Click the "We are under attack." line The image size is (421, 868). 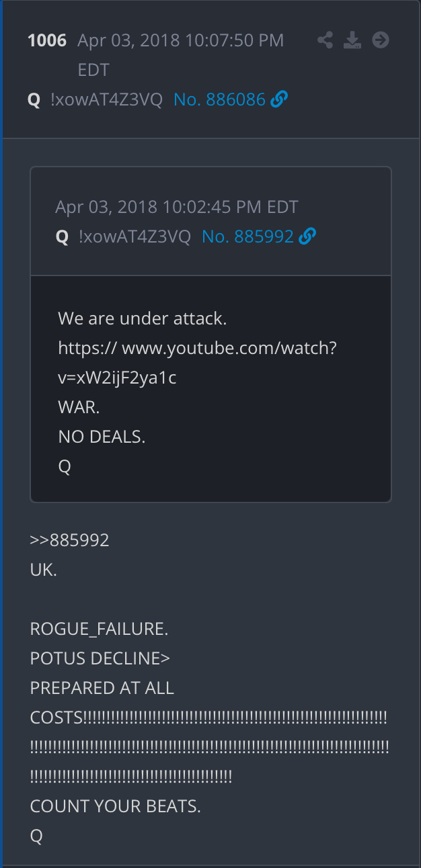143,318
